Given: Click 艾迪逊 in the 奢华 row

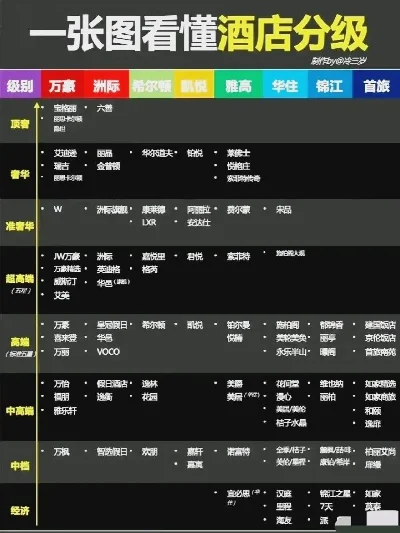Looking at the screenshot, I should pyautogui.click(x=65, y=153).
